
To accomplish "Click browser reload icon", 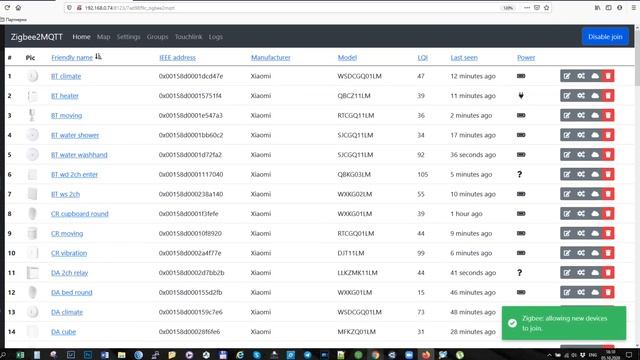I will tap(7, 8).
